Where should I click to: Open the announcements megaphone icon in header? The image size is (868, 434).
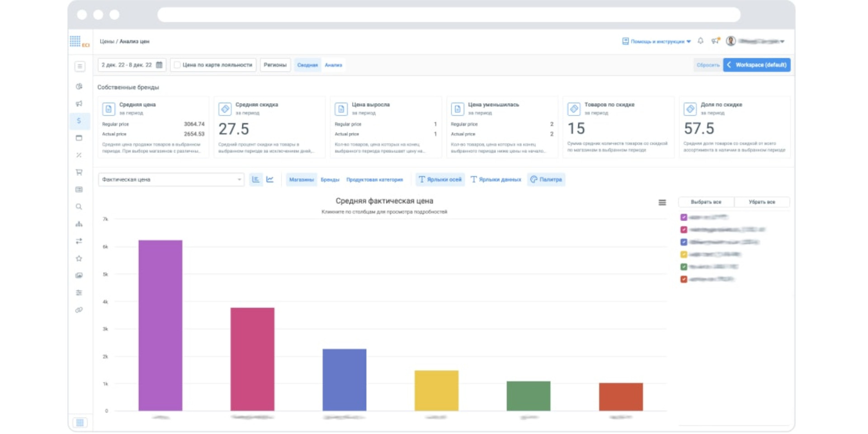click(715, 41)
